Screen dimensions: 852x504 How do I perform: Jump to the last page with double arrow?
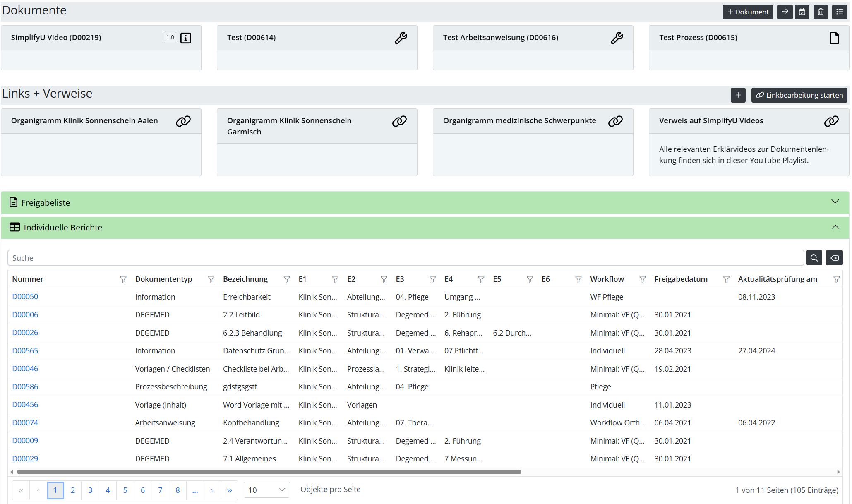pyautogui.click(x=229, y=490)
